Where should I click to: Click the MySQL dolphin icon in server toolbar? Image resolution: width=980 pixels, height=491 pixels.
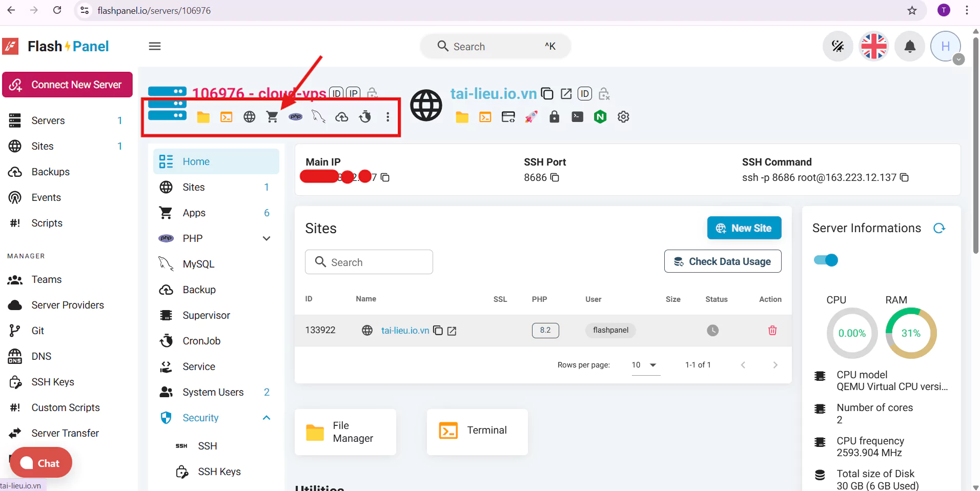pyautogui.click(x=318, y=117)
